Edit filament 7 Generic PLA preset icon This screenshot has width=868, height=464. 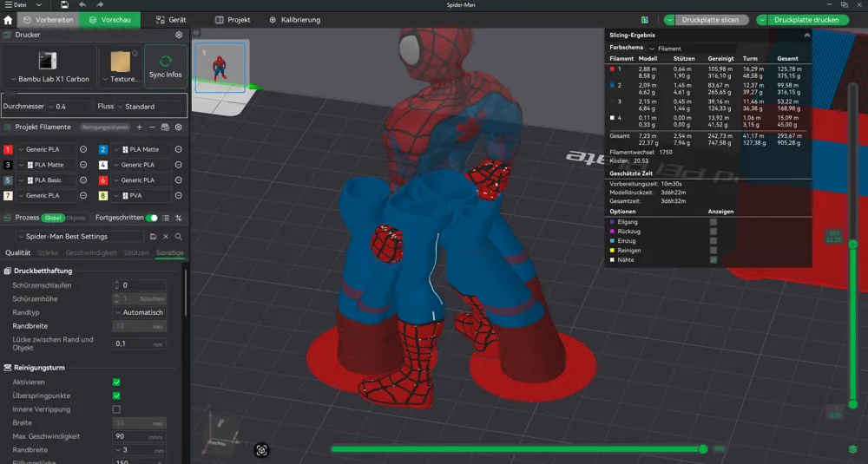(x=83, y=196)
